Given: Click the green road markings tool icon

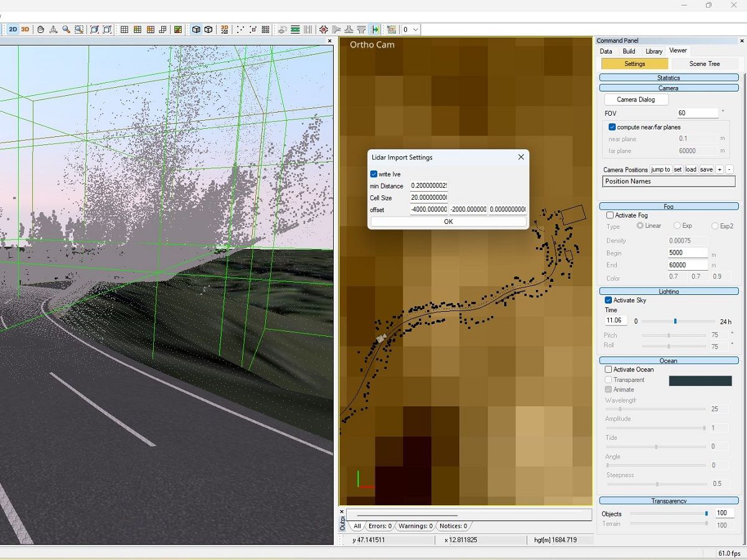Looking at the screenshot, I should [x=295, y=29].
